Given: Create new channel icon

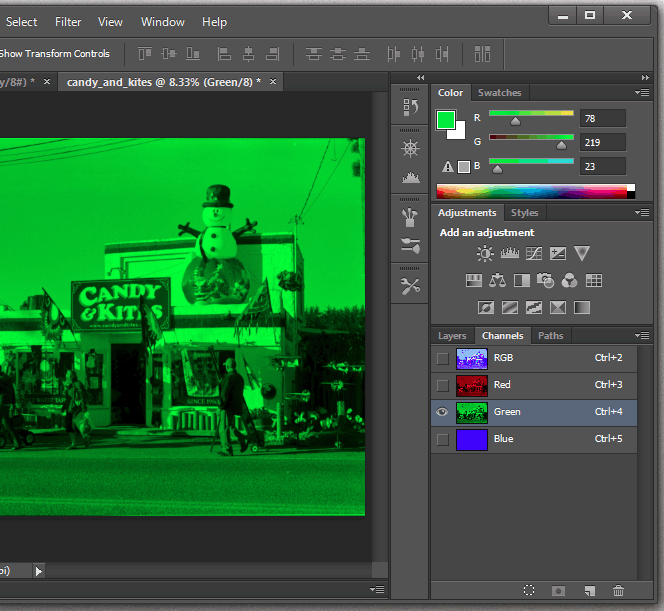Looking at the screenshot, I should pyautogui.click(x=590, y=591).
